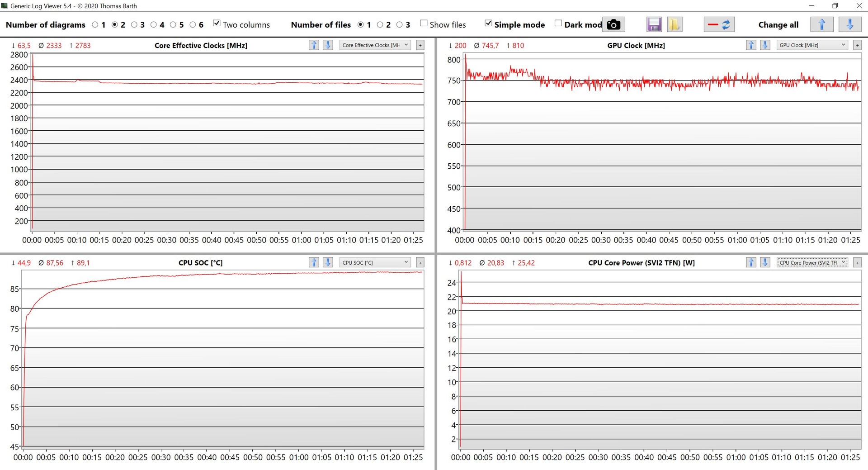The image size is (868, 470).
Task: Click the GPU Clock [MHz] diagram title
Action: pyautogui.click(x=636, y=45)
